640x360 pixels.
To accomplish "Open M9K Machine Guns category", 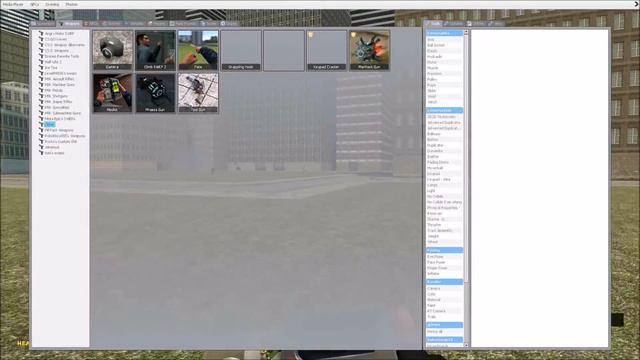I will tap(60, 84).
